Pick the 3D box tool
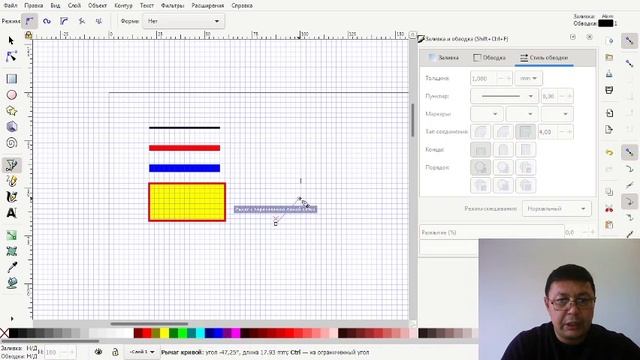This screenshot has height=360, width=640. [11, 127]
